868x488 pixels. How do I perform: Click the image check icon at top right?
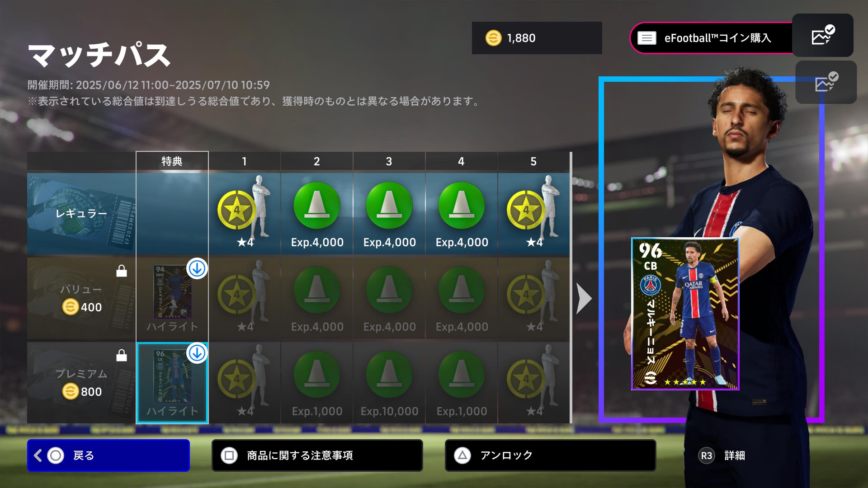click(823, 35)
